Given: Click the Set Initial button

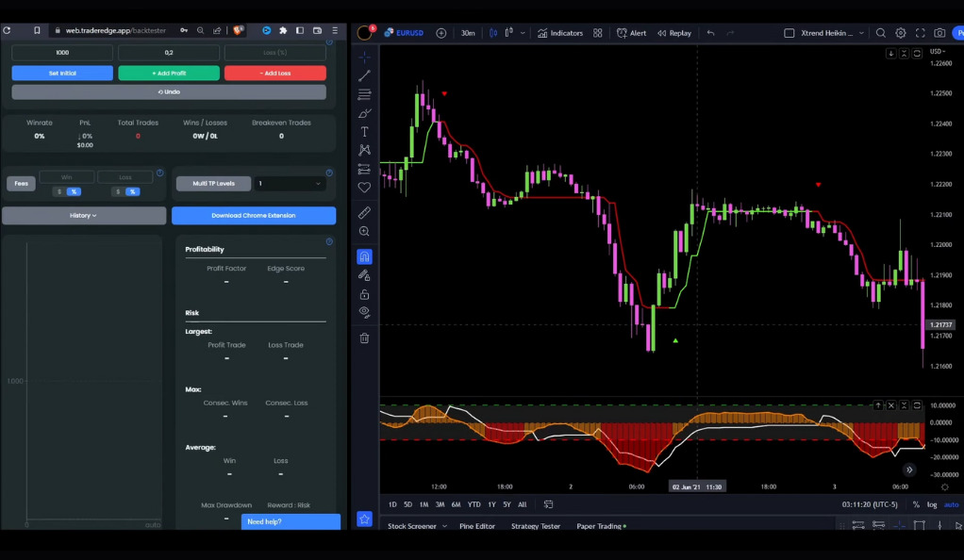Looking at the screenshot, I should 62,74.
